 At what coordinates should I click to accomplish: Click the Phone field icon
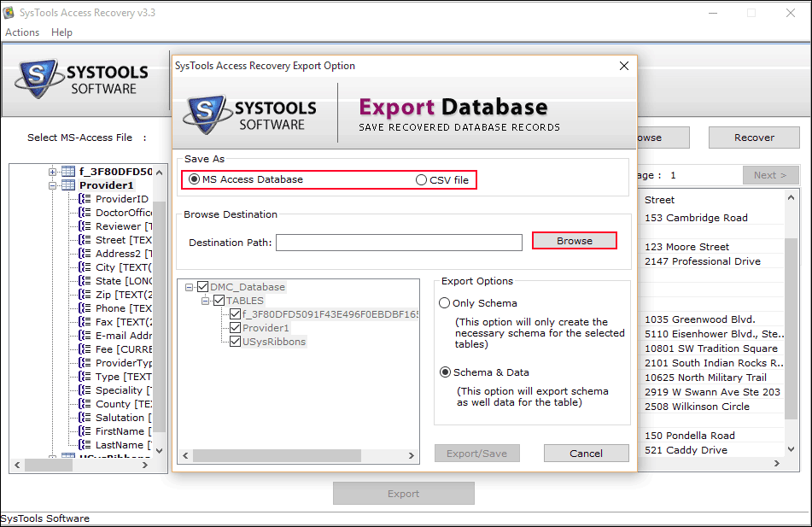85,308
